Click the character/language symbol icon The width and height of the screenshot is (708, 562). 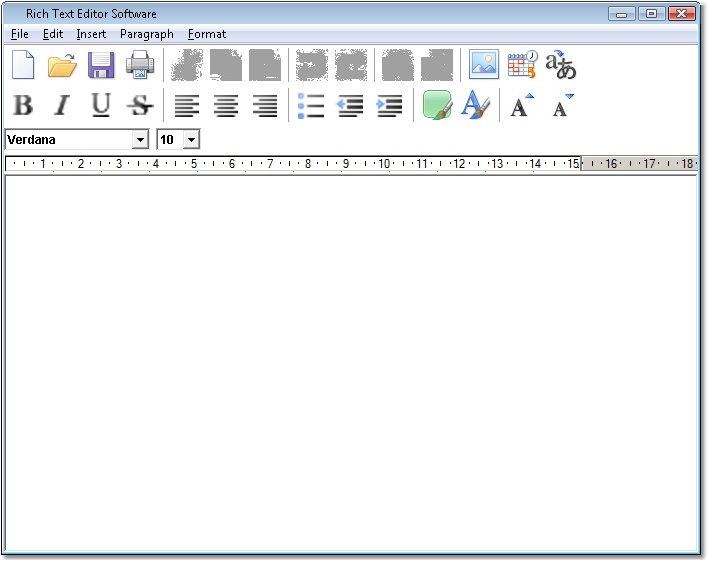(561, 65)
